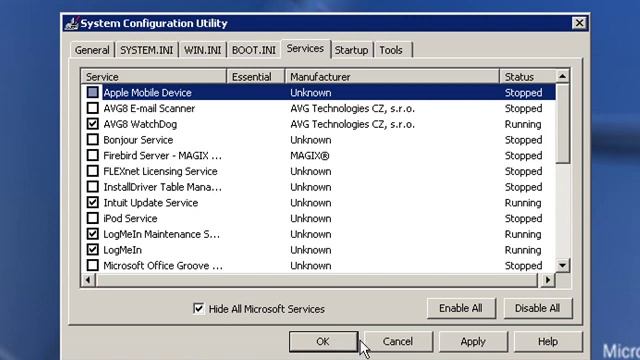The width and height of the screenshot is (640, 360).
Task: Click the horizontal scrollbar thumb
Action: [x=317, y=280]
